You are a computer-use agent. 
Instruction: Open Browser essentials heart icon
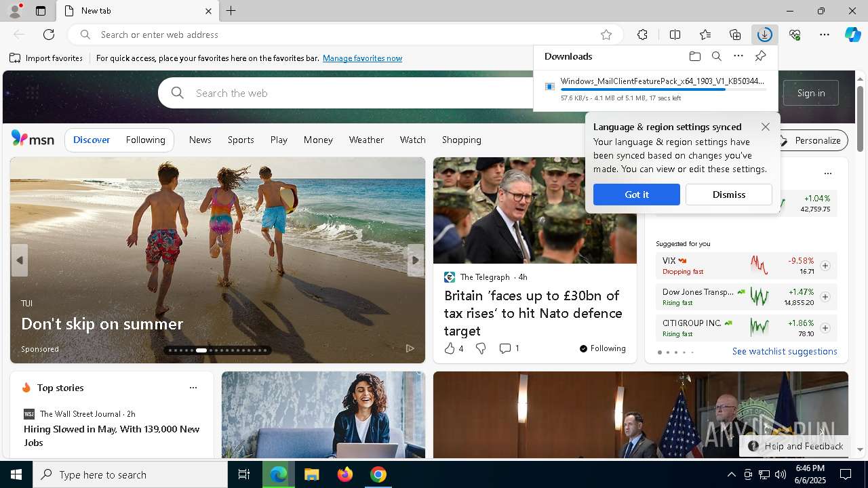(x=795, y=35)
